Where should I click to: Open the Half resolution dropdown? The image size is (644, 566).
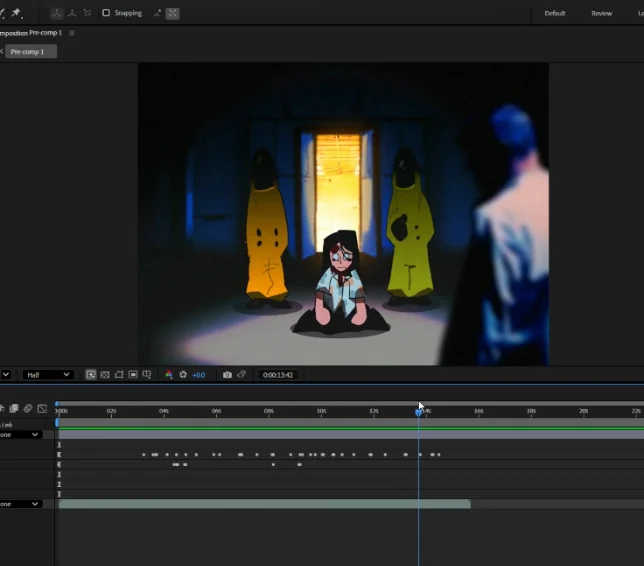pyautogui.click(x=48, y=375)
